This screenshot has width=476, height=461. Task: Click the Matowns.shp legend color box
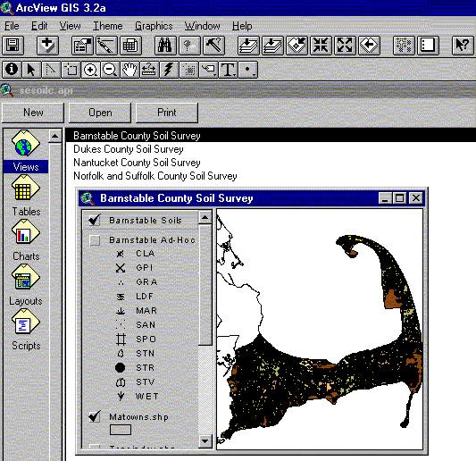pyautogui.click(x=121, y=430)
